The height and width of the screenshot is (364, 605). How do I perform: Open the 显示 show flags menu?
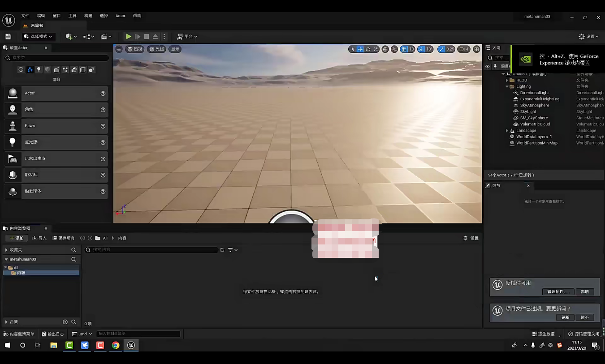click(x=175, y=49)
